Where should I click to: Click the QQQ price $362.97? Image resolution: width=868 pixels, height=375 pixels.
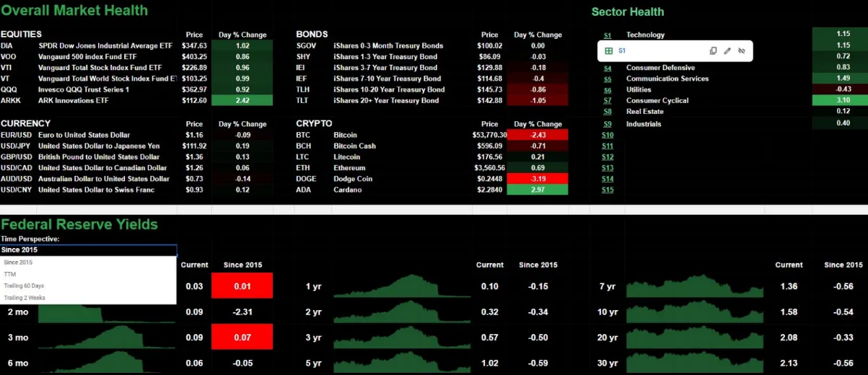click(195, 89)
